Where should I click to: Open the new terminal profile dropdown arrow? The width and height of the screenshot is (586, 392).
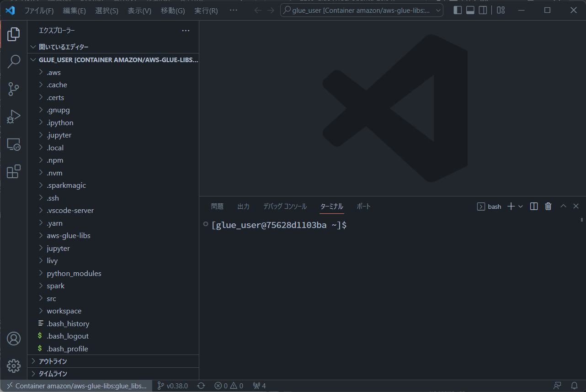521,207
